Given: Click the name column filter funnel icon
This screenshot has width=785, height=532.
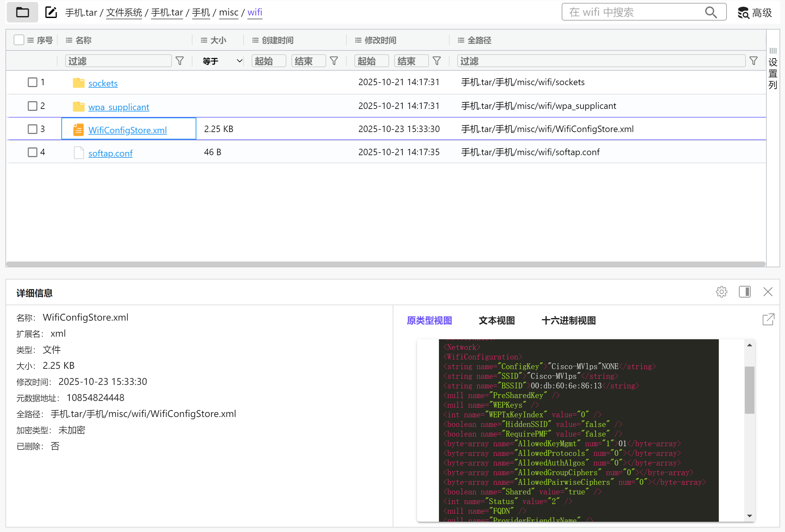Looking at the screenshot, I should pyautogui.click(x=180, y=61).
